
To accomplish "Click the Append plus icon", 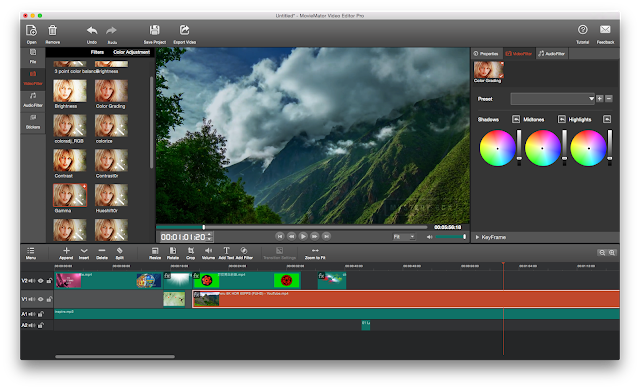I will 66,251.
